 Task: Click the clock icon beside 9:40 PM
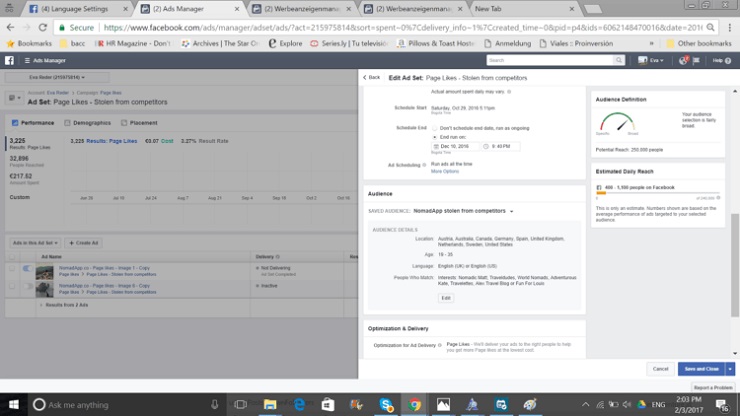(486, 146)
